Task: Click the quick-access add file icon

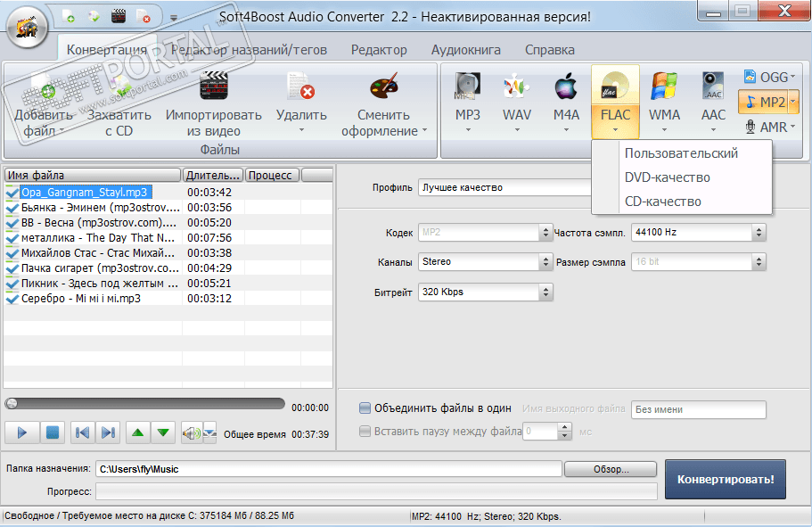Action: [69, 17]
